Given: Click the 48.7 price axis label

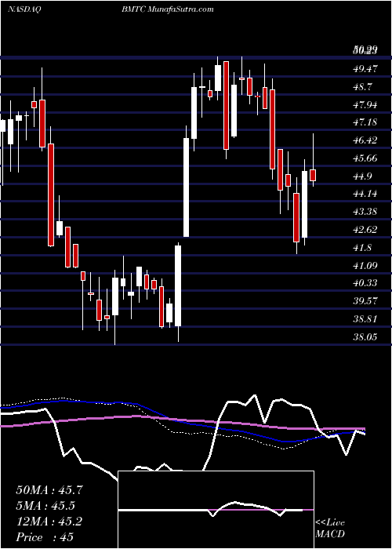Looking at the screenshot, I should pos(364,86).
